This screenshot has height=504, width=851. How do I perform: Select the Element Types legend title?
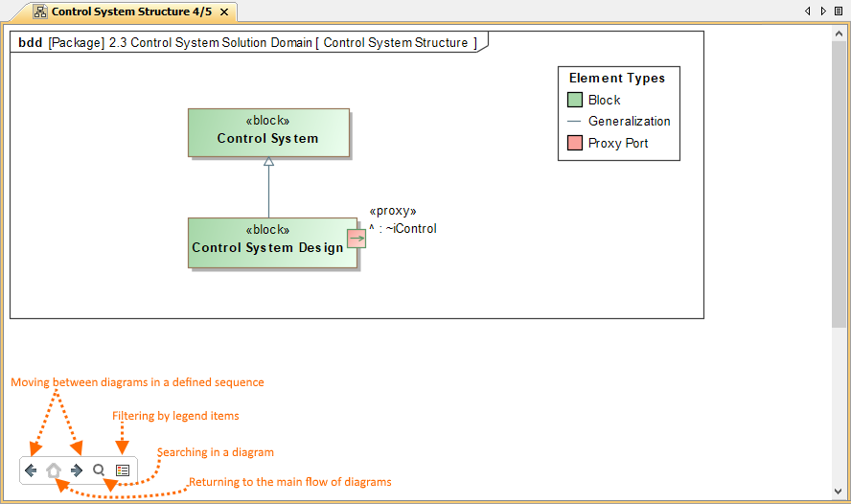tap(617, 79)
